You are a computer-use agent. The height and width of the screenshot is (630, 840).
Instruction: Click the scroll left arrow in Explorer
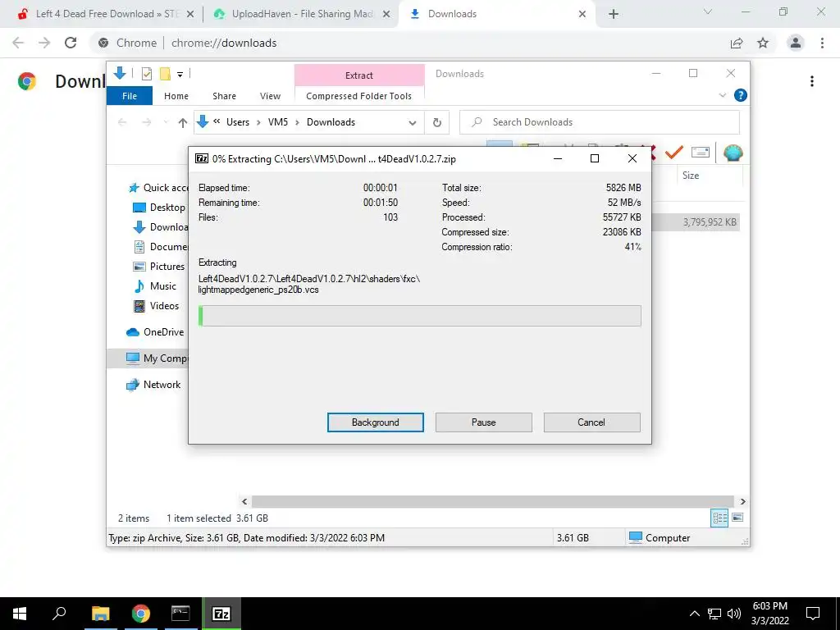(244, 501)
